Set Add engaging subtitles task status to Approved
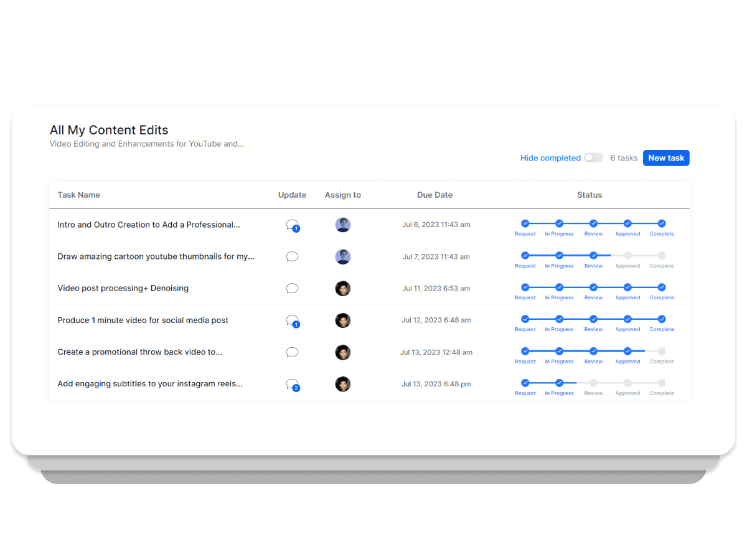The image size is (747, 560). click(x=627, y=383)
